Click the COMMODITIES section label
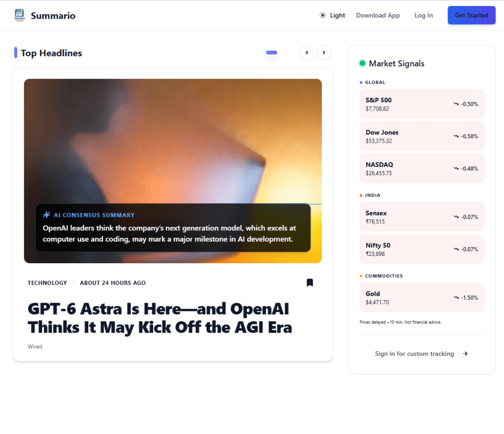 click(x=384, y=276)
